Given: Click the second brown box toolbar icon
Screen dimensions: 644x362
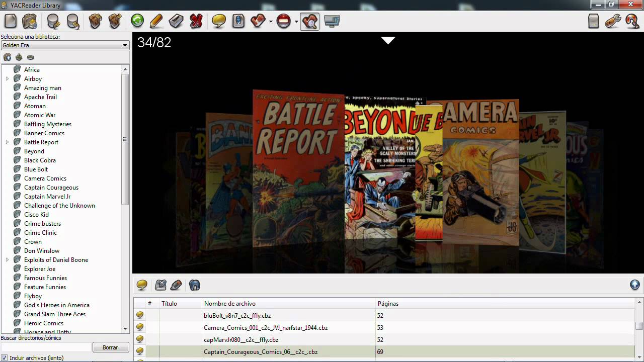Looking at the screenshot, I should 115,21.
